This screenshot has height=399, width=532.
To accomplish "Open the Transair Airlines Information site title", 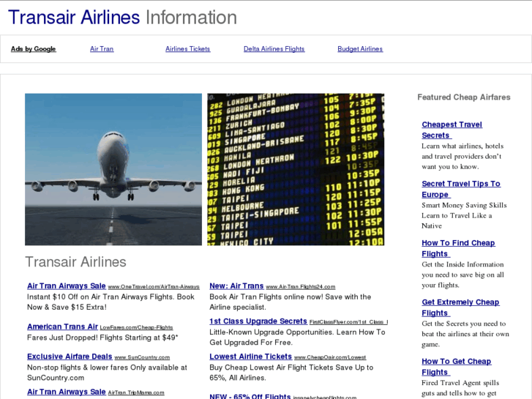I will point(122,18).
